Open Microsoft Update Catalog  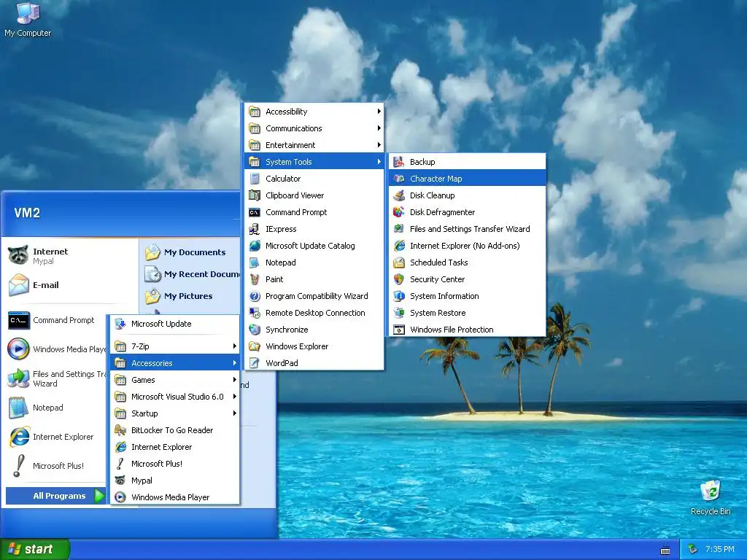point(314,246)
